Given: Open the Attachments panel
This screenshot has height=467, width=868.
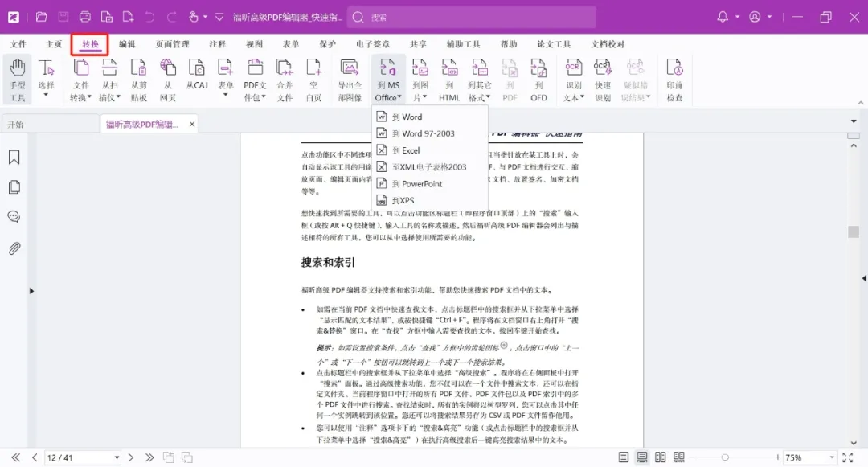Looking at the screenshot, I should coord(14,248).
